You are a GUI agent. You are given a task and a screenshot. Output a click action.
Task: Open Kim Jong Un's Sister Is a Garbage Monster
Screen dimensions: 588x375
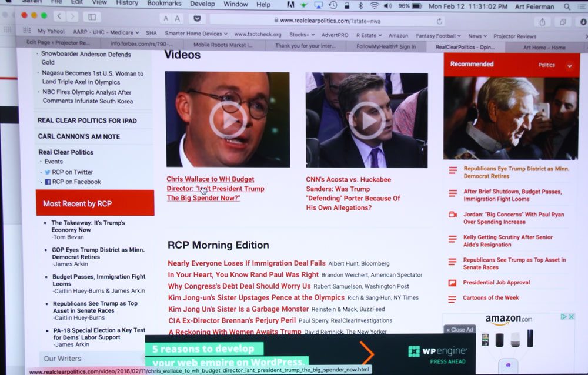(x=239, y=309)
